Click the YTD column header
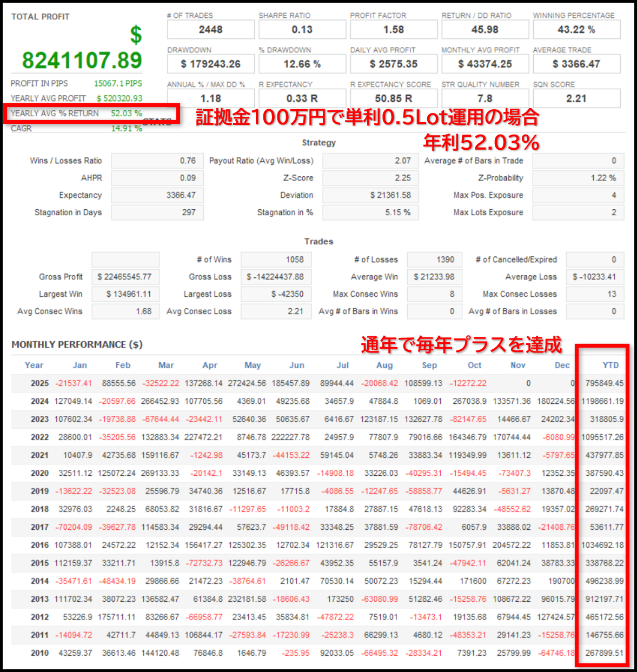This screenshot has width=637, height=672. [x=611, y=365]
